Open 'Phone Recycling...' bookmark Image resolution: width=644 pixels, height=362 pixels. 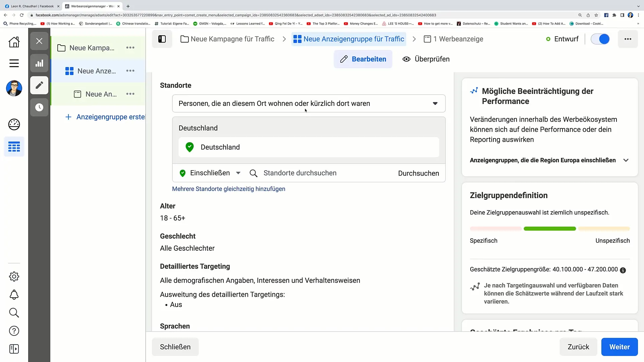[x=19, y=24]
